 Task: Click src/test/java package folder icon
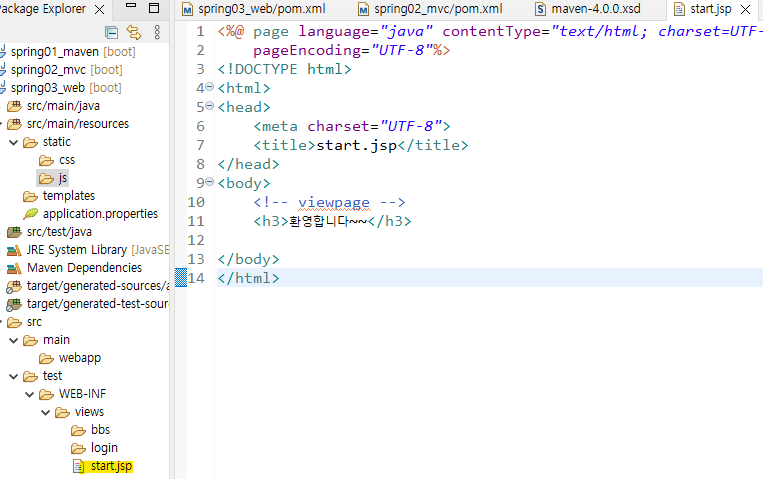[14, 232]
